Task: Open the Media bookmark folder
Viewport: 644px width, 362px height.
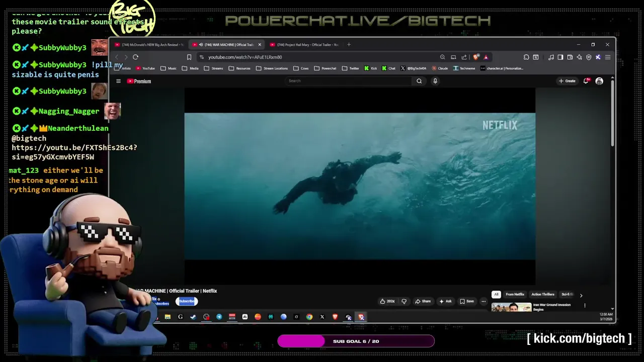Action: [x=190, y=68]
